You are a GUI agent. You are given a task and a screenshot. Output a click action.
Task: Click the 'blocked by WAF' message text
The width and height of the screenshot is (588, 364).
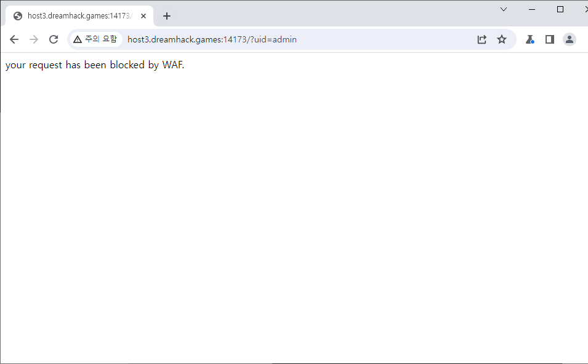point(95,65)
